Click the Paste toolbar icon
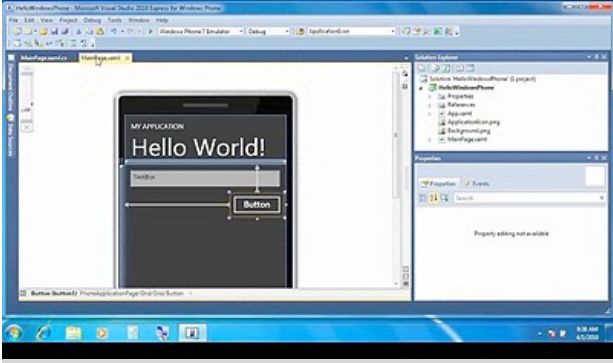613x363 pixels. pos(100,31)
